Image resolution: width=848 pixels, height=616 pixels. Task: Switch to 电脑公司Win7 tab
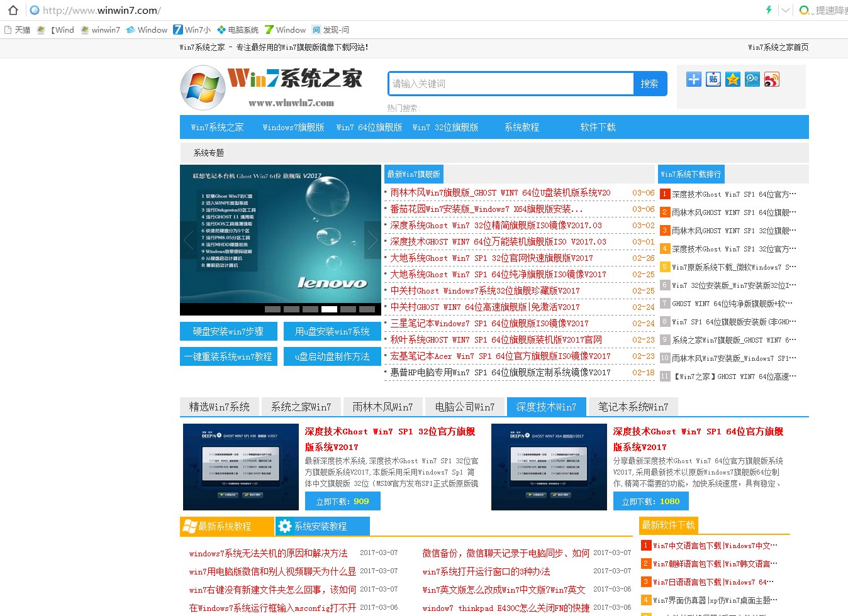point(464,407)
